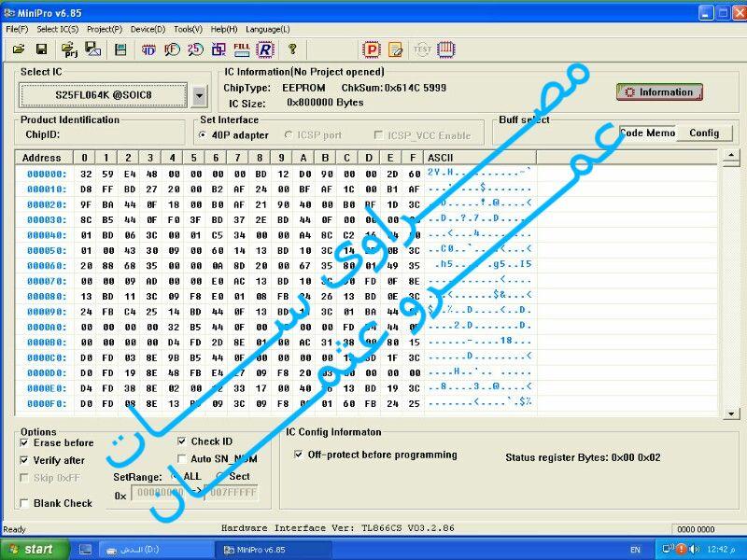
Task: Click the teal floppy disk toolbar icon
Action: [120, 49]
